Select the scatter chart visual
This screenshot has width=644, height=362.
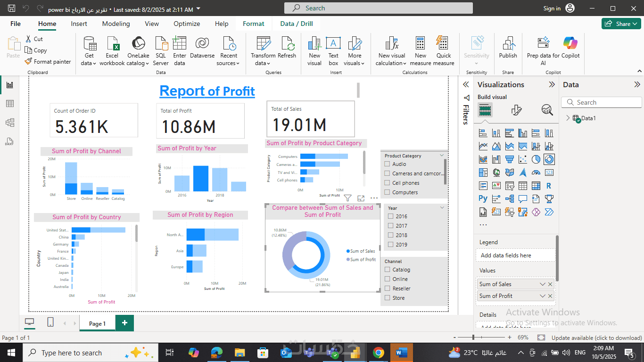522,159
